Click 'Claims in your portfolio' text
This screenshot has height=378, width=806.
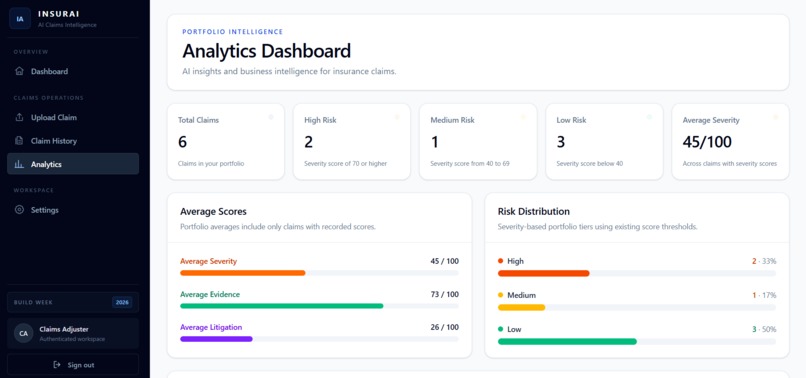[211, 164]
